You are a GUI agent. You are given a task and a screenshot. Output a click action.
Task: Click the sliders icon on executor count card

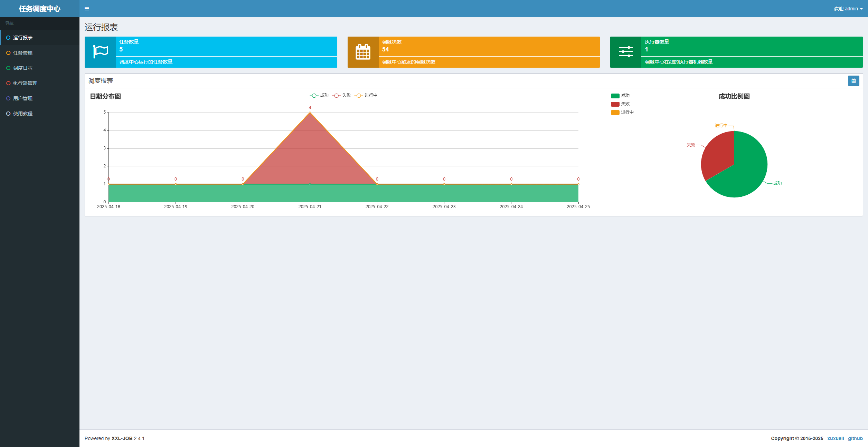[x=625, y=52]
